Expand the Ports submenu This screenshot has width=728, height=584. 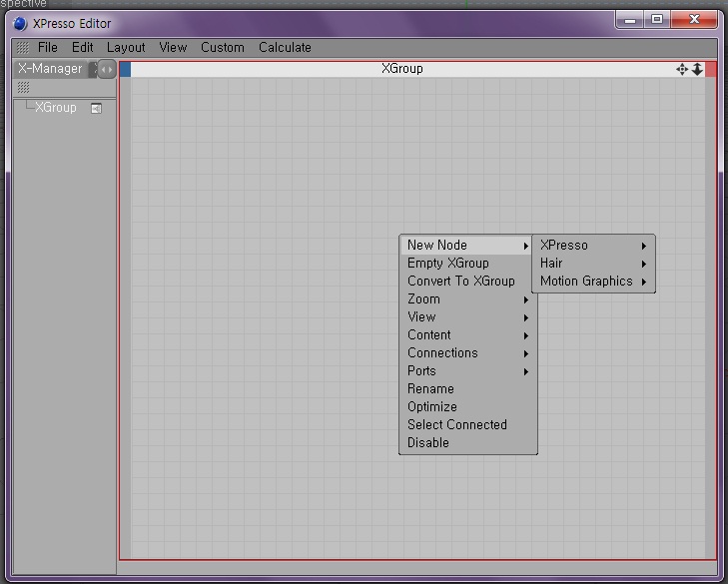point(468,371)
